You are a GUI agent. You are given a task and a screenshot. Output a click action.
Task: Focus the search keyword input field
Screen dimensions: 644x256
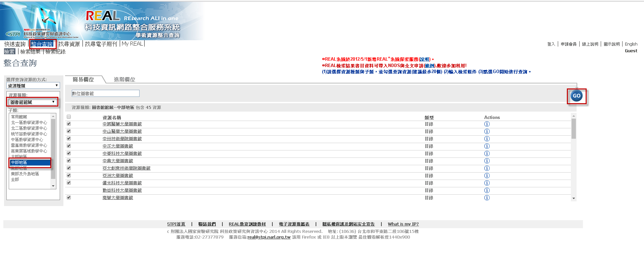click(x=106, y=93)
